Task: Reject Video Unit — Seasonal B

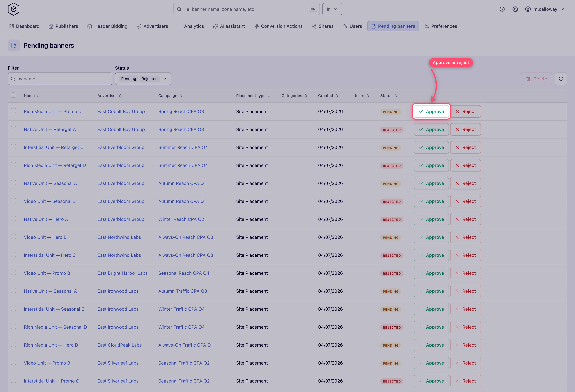Action: [x=465, y=201]
